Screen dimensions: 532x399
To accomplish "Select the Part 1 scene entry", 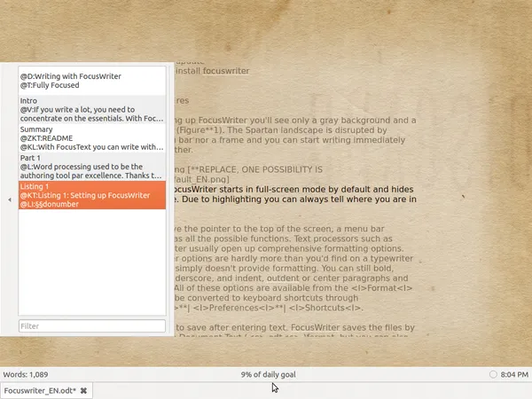I will coord(92,167).
